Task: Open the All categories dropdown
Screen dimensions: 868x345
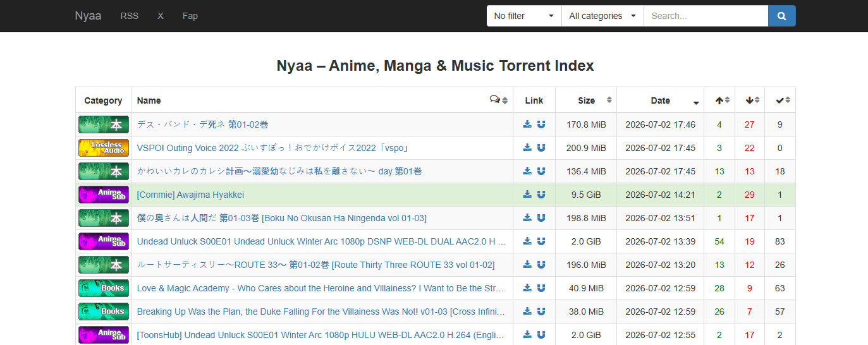Action: pos(602,16)
